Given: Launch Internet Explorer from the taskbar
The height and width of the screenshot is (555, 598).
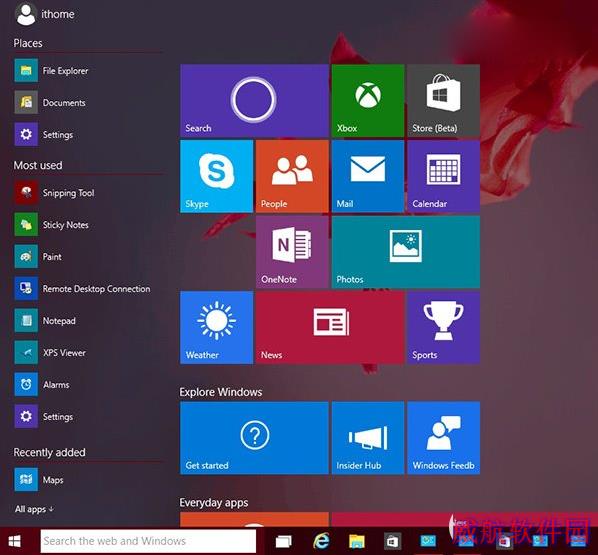Looking at the screenshot, I should (321, 541).
